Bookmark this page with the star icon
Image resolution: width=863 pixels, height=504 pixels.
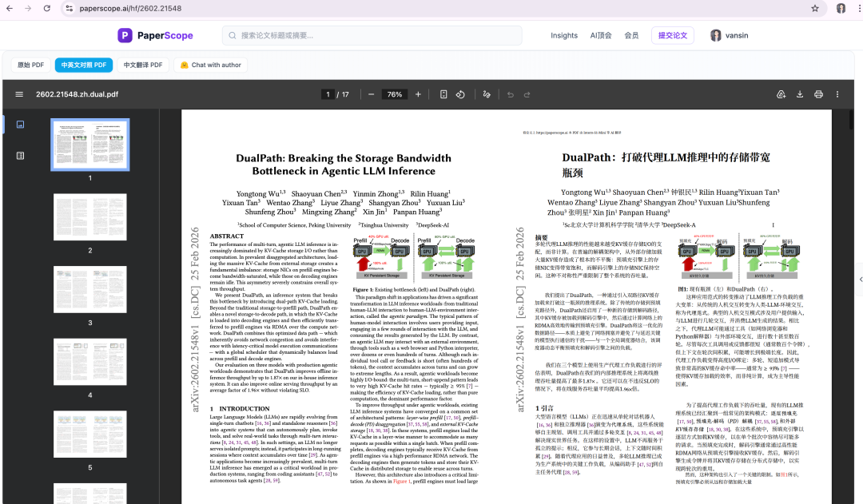click(815, 8)
